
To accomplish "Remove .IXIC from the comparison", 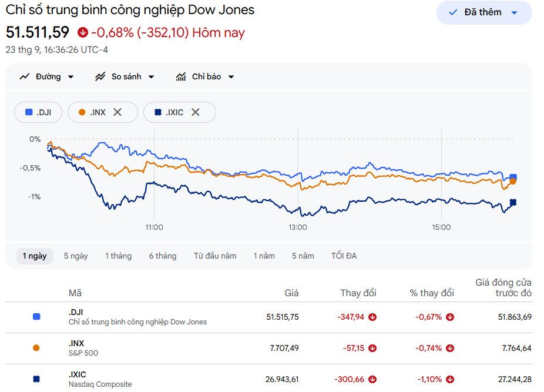I will (x=196, y=112).
